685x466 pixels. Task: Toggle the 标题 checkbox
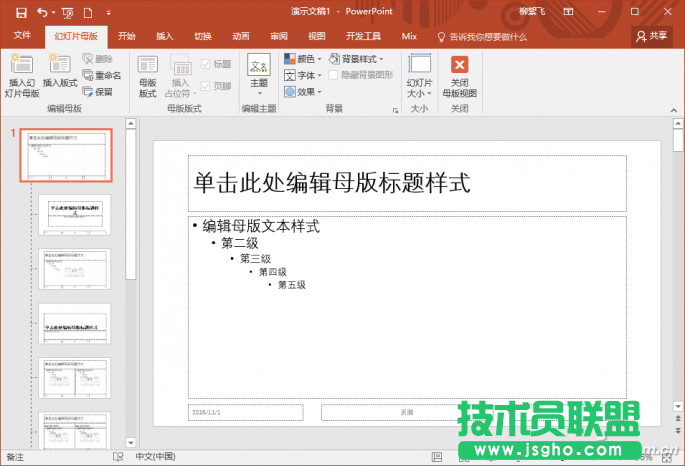pyautogui.click(x=207, y=63)
